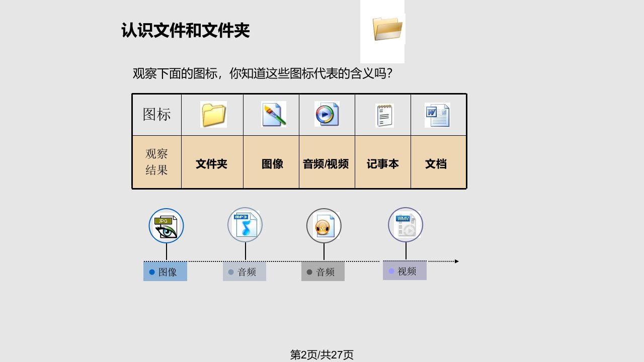The image size is (644, 362).
Task: Click the paintbrush image file icon
Action: (x=274, y=114)
